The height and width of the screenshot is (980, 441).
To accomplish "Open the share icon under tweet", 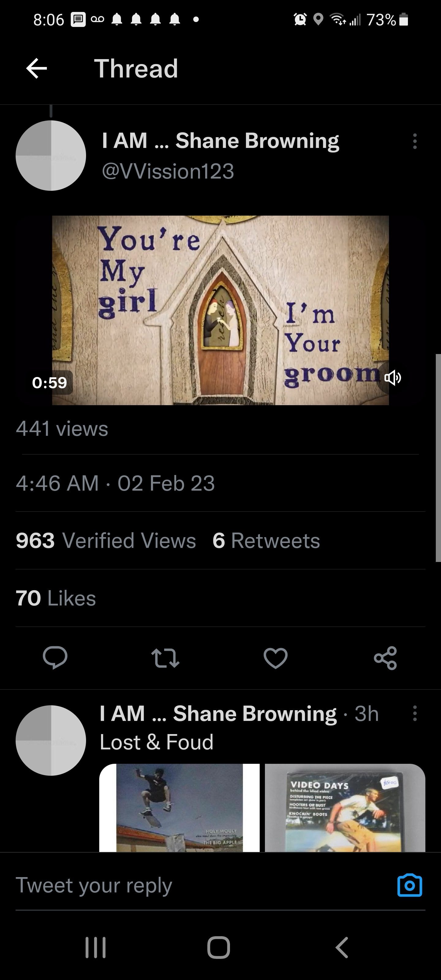I will (386, 658).
